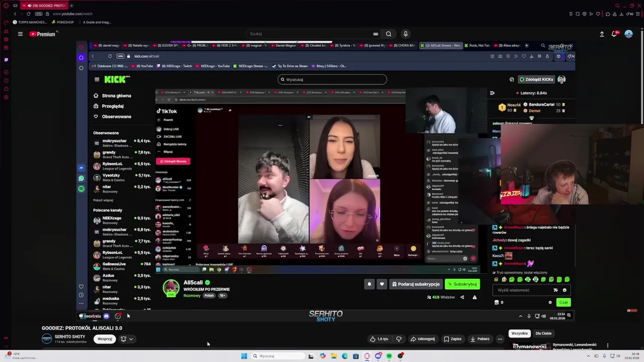Open SERHITO SHOTY channel name link

coord(70,336)
